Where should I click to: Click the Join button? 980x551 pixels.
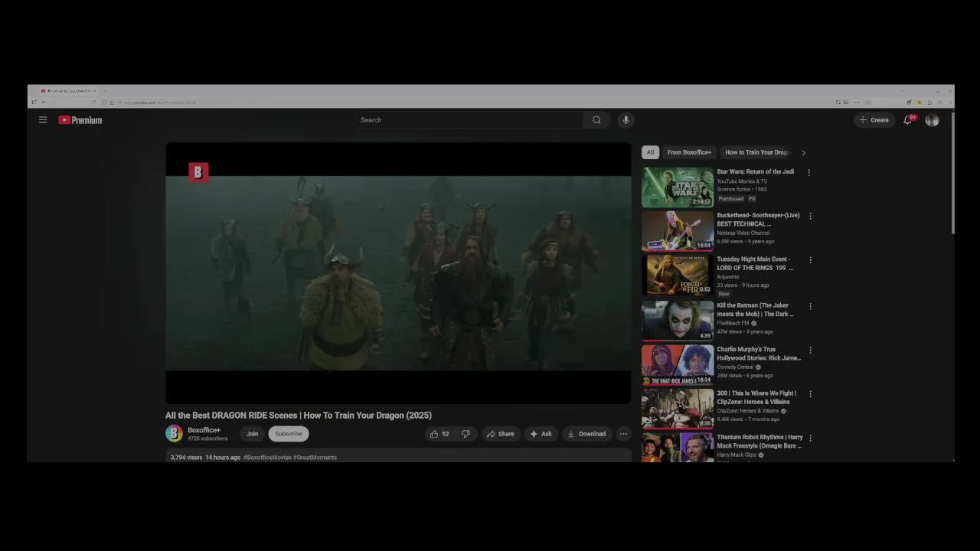[x=252, y=434]
